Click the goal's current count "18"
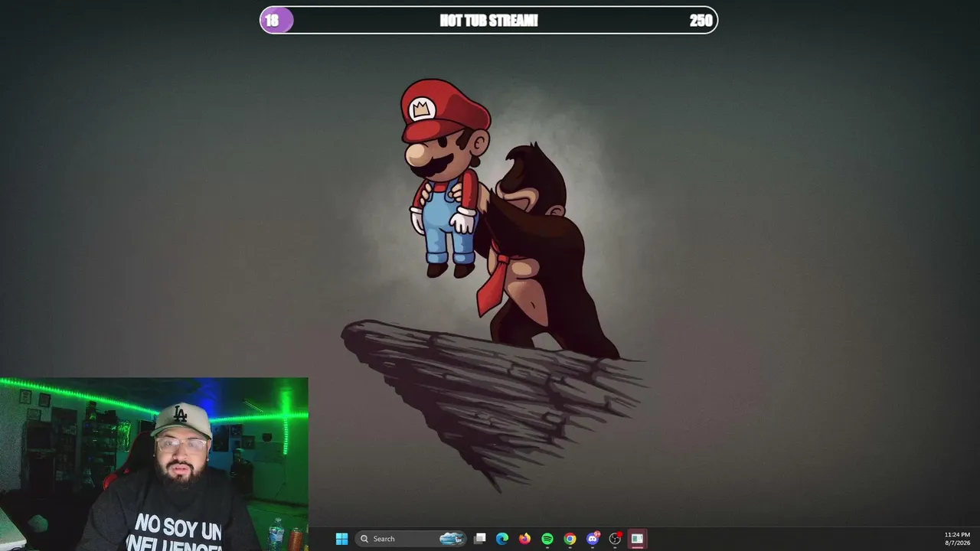 click(272, 21)
